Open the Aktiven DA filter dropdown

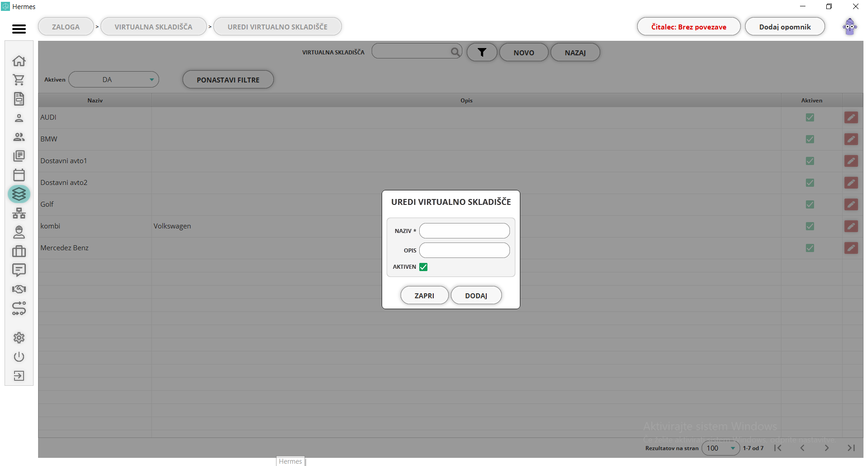click(x=114, y=79)
